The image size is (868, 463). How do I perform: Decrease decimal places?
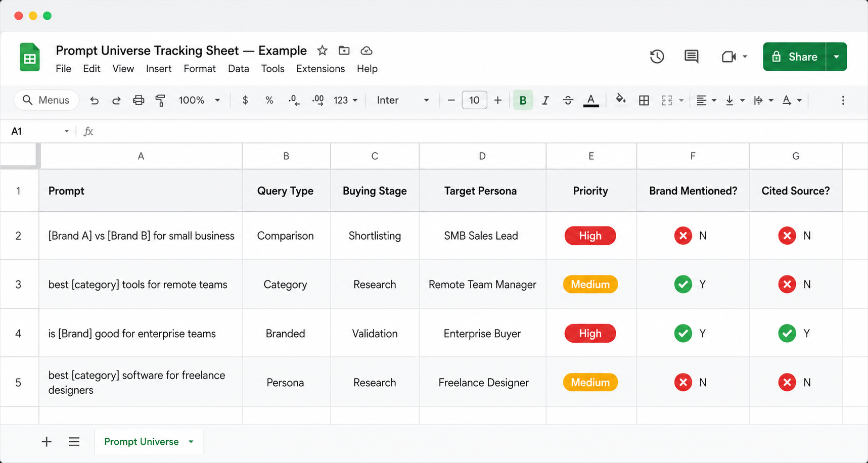294,100
